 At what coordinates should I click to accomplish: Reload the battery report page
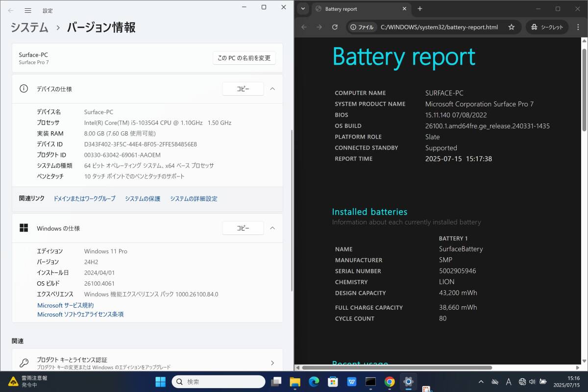(x=335, y=27)
